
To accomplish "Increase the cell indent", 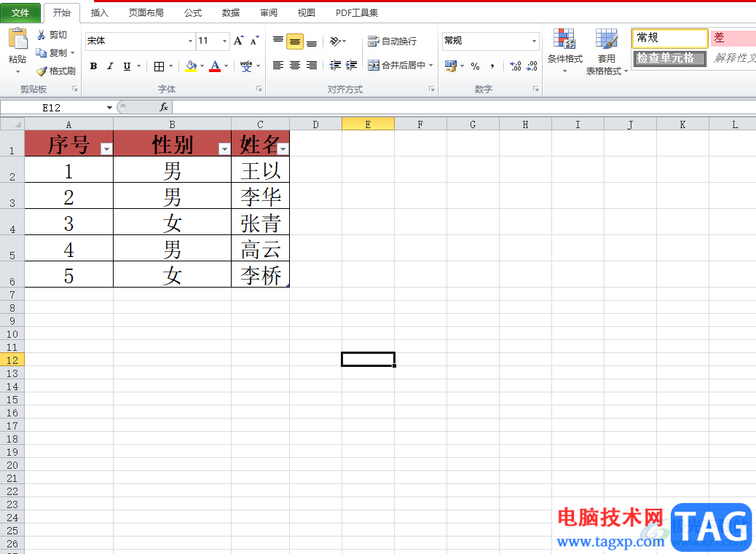I will [352, 65].
